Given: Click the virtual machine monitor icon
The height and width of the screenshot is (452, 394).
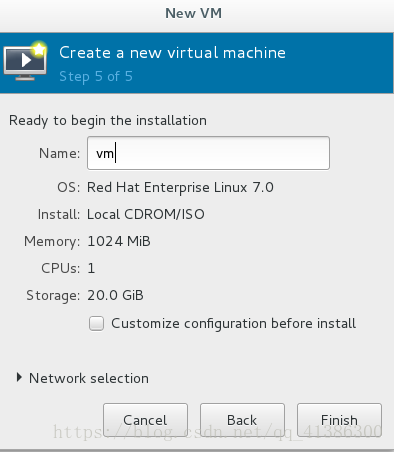Looking at the screenshot, I should point(25,62).
